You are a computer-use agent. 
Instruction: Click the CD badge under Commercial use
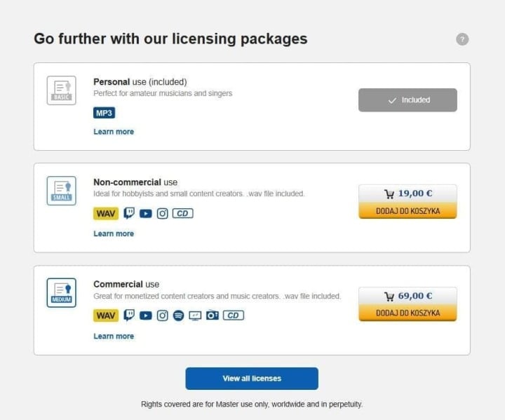[x=234, y=316]
